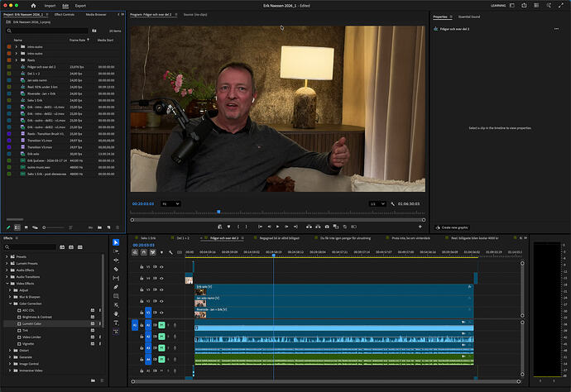This screenshot has height=392, width=571.
Task: Toggle visibility eye for track V5
Action: [161, 267]
